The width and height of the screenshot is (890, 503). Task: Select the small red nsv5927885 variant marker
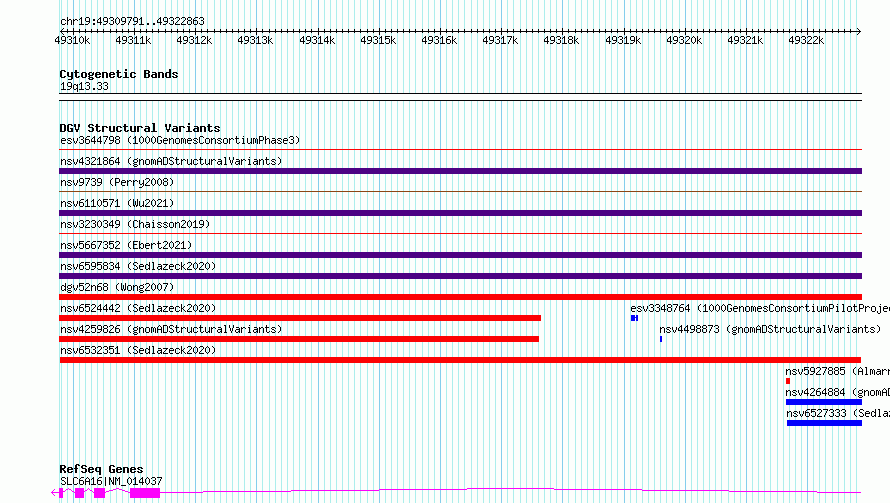(x=788, y=381)
